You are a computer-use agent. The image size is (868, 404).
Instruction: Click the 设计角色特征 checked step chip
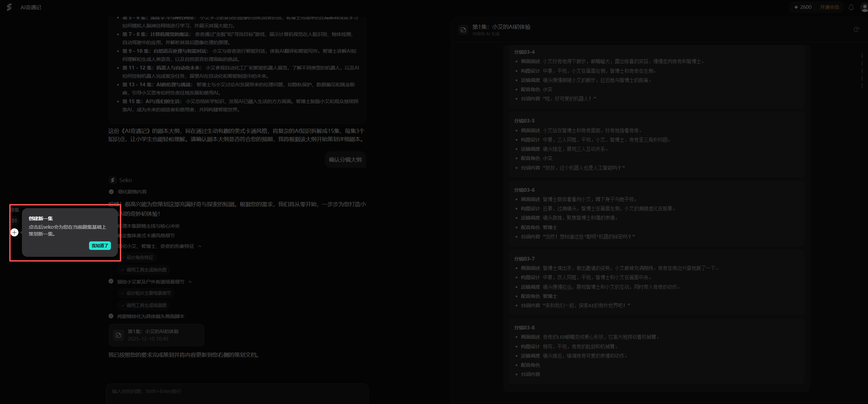(x=140, y=257)
